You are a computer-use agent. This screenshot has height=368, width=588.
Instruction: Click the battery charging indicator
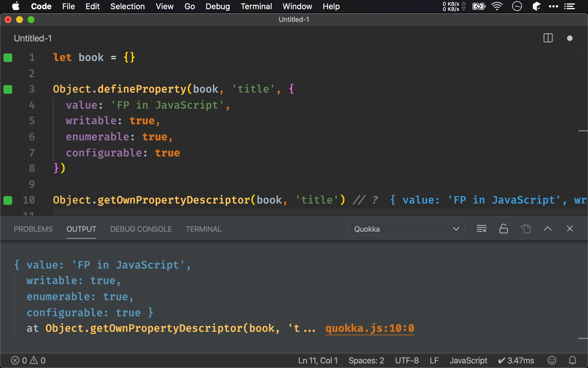point(479,6)
